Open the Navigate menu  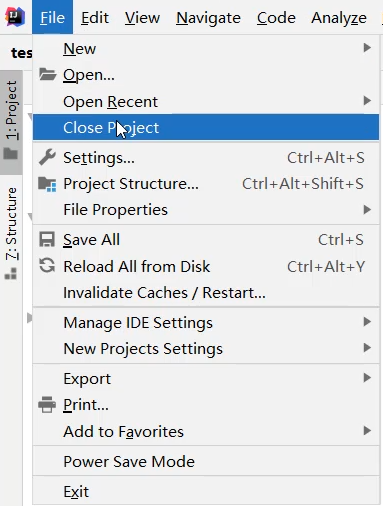(208, 17)
